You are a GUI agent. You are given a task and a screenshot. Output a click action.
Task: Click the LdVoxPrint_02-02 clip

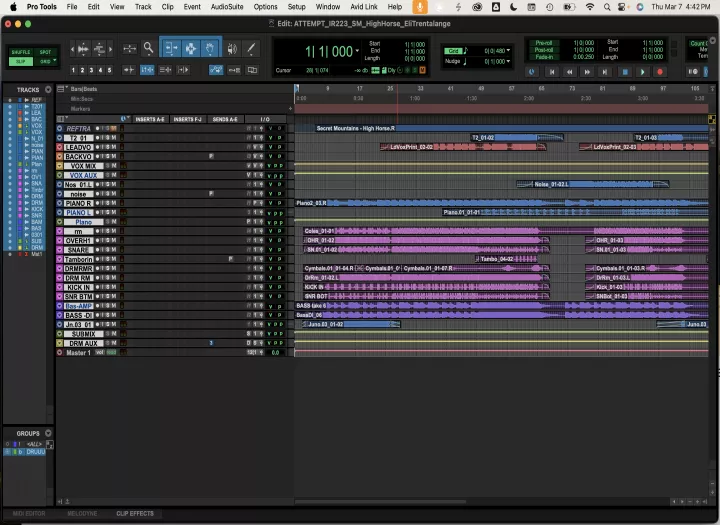[x=463, y=147]
